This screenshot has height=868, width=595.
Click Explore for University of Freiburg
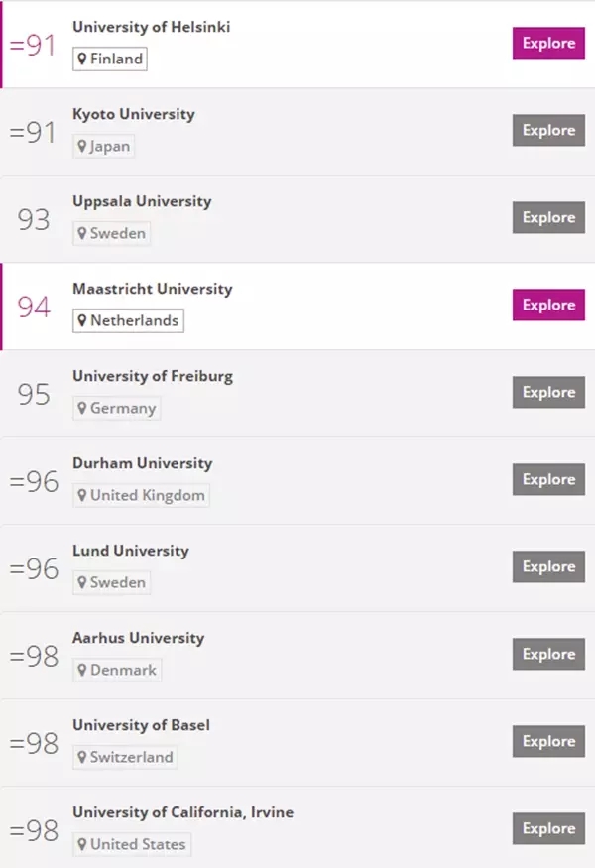click(x=548, y=392)
